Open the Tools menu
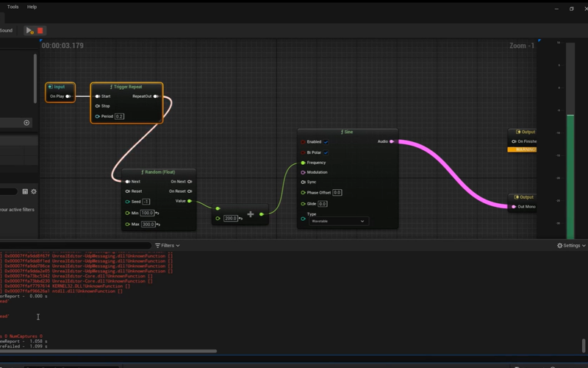Screen dimensions: 588x368 click(x=12, y=7)
